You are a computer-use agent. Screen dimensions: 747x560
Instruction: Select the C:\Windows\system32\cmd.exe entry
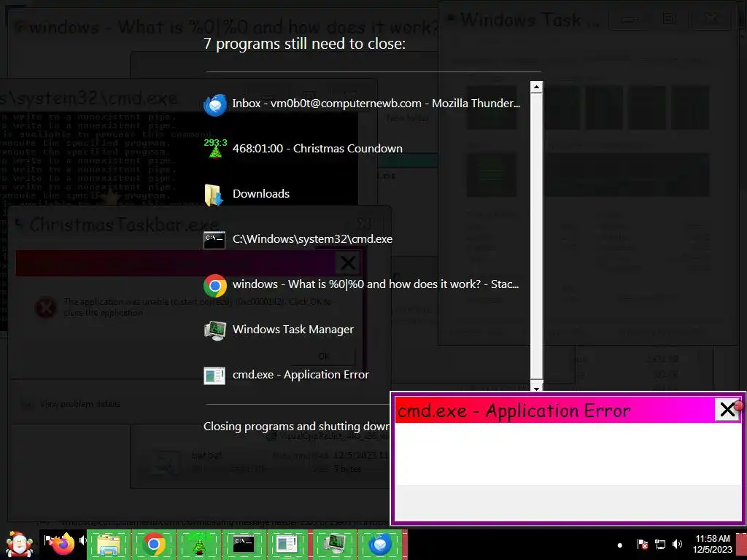point(298,239)
